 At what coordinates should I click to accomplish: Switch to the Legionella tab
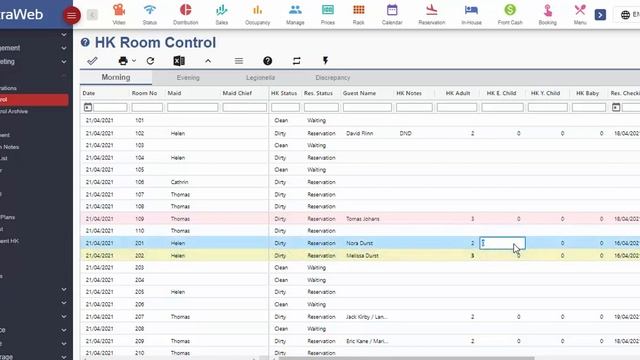coord(260,78)
